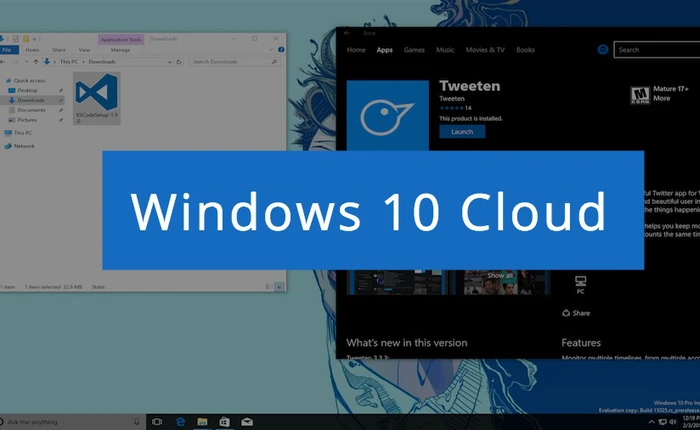Select Network in the navigation pane

click(20, 146)
